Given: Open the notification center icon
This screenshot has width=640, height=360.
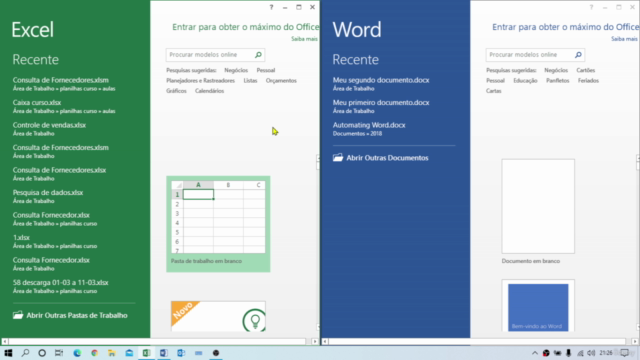Looking at the screenshot, I should [625, 353].
